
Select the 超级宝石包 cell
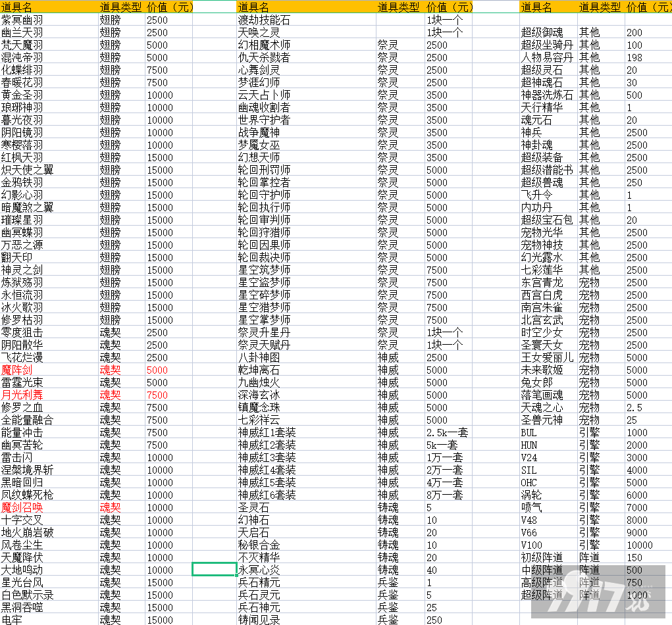tap(547, 220)
